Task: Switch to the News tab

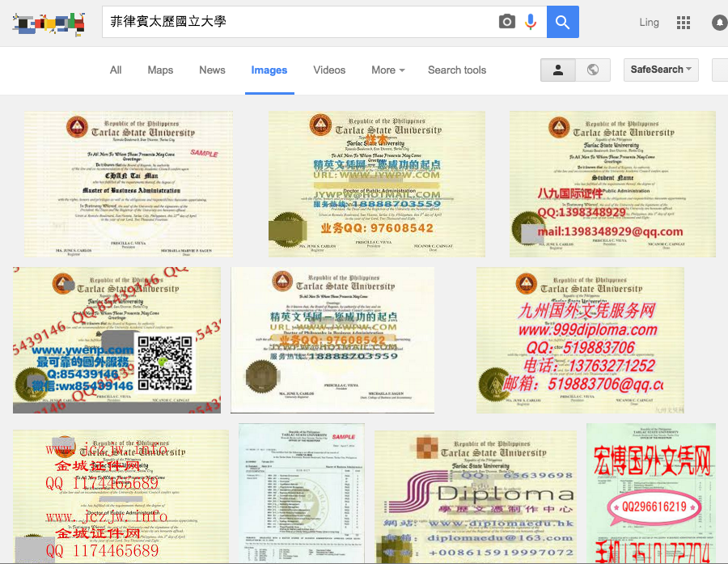Action: 212,70
